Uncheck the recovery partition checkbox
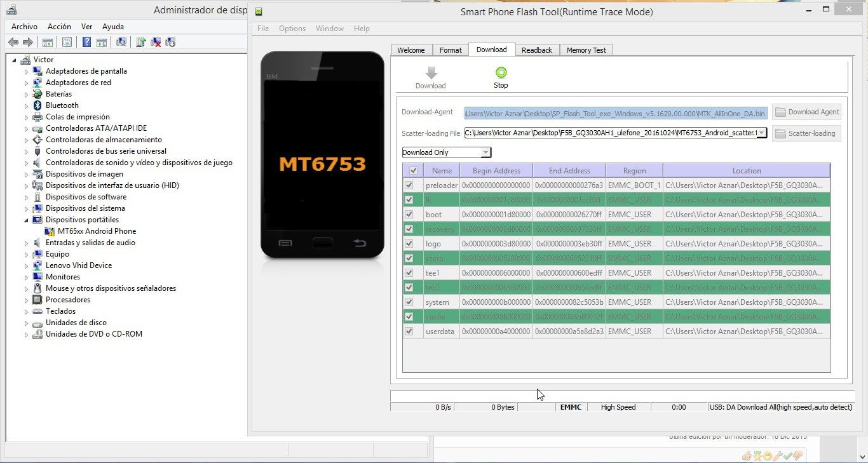 (x=409, y=229)
